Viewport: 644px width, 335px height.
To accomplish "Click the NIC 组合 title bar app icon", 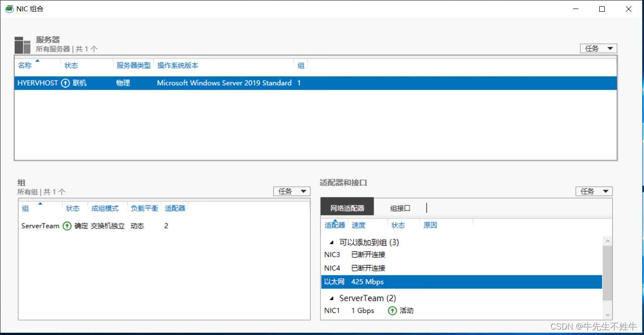I will (x=9, y=9).
